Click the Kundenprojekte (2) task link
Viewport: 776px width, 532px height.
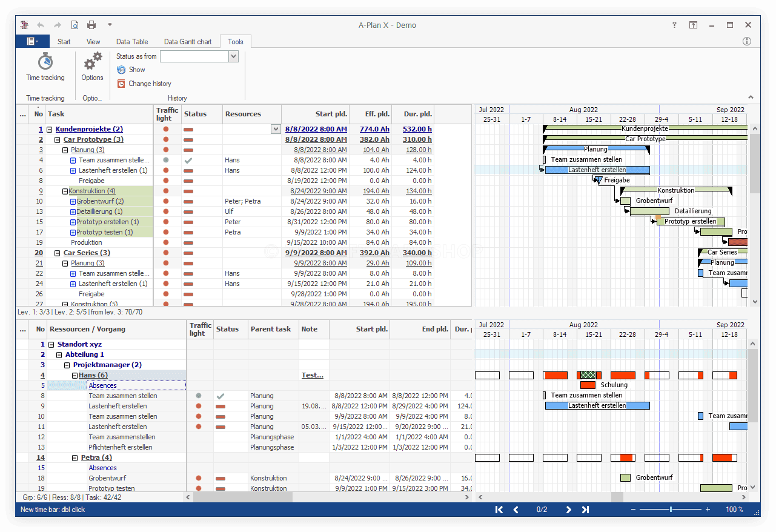(x=89, y=129)
